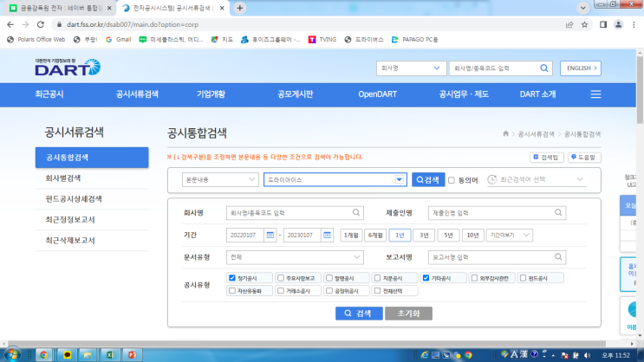Open DART 소개 menu
The width and height of the screenshot is (644, 362).
coord(537,94)
